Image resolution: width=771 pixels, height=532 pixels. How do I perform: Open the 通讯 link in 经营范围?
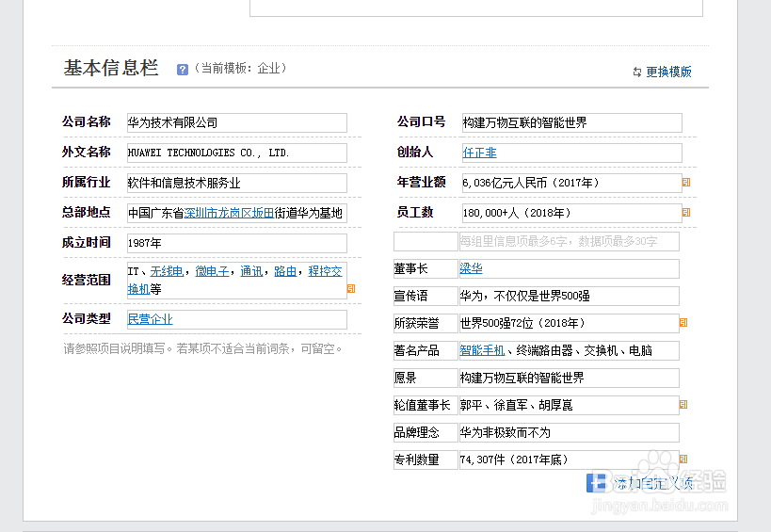tap(251, 271)
